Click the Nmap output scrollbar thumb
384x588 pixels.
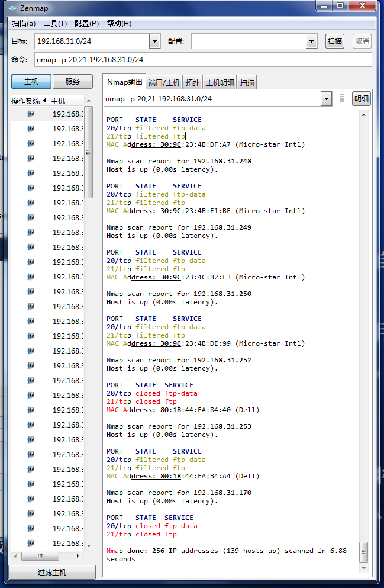[x=364, y=552]
